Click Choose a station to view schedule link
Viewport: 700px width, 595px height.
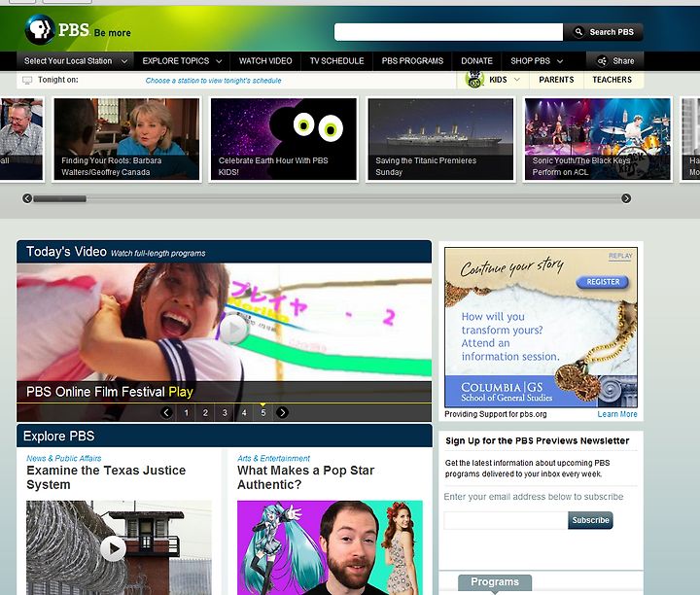click(213, 81)
